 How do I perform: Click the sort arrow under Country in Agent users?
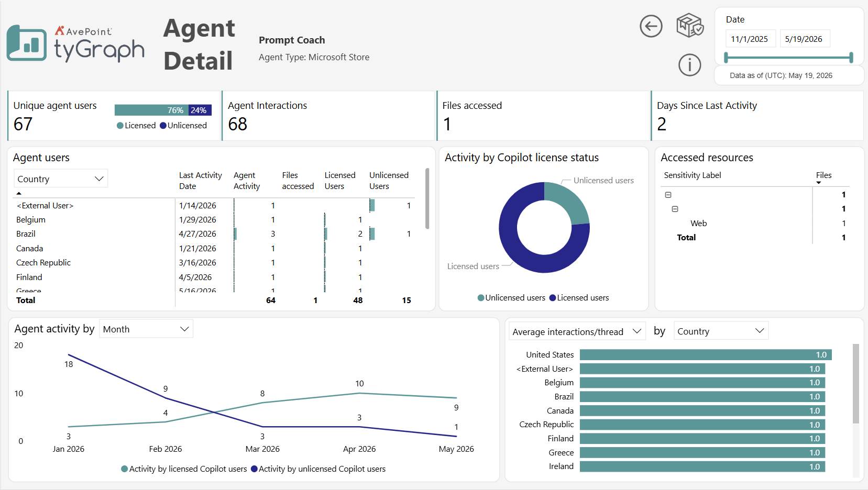(x=19, y=193)
